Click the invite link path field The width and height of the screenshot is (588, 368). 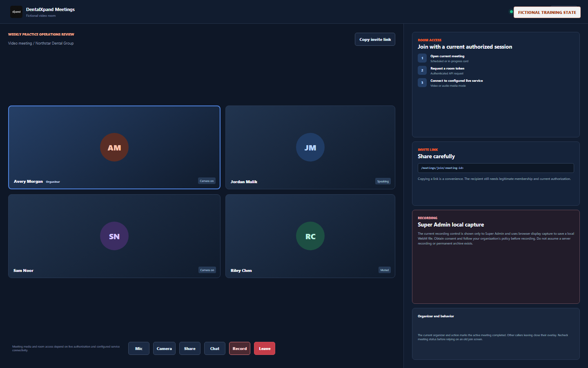pos(496,168)
